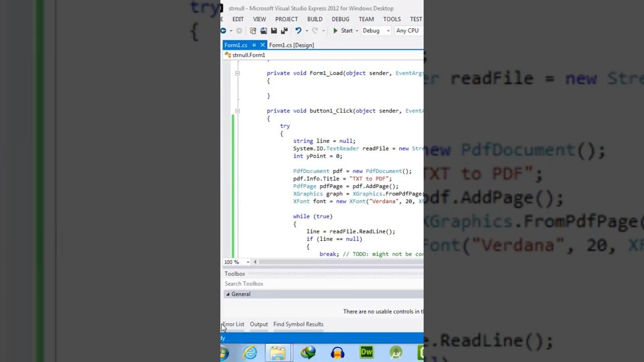Collapse the button1_Click method outline
Screen dimensions: 644x362
(x=237, y=111)
